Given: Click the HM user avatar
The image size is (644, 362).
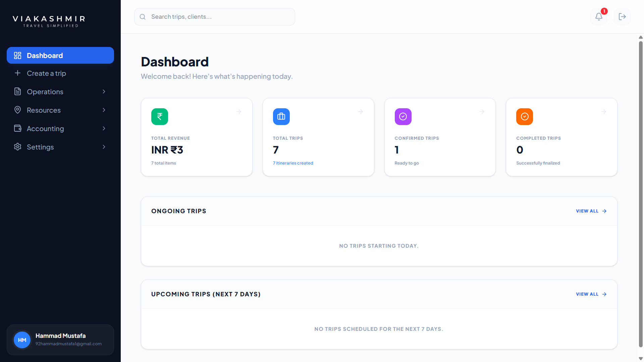Looking at the screenshot, I should tap(22, 340).
